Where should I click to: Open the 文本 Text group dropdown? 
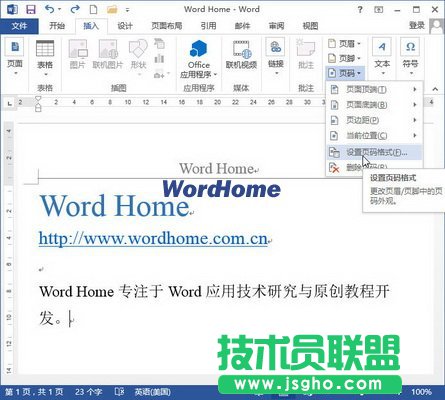382,57
